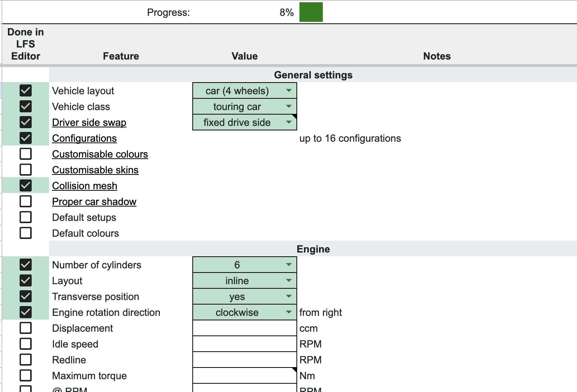Open the fixed drive side dropdown
This screenshot has height=392, width=577.
tap(288, 122)
